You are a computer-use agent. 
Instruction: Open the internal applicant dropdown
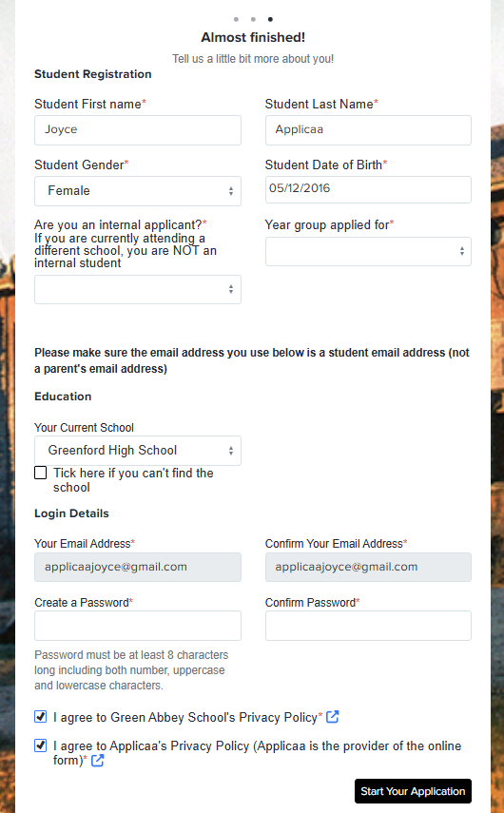click(138, 289)
